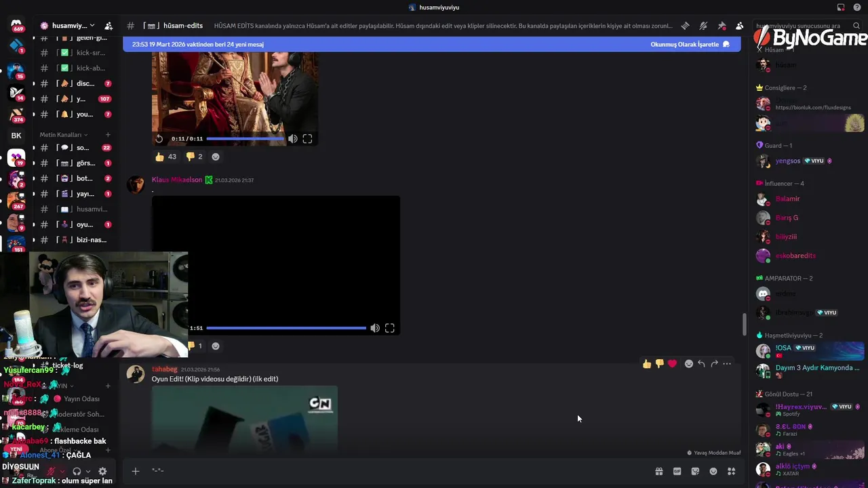Open the kick-ab... channel
The image size is (868, 488).
pyautogui.click(x=76, y=68)
